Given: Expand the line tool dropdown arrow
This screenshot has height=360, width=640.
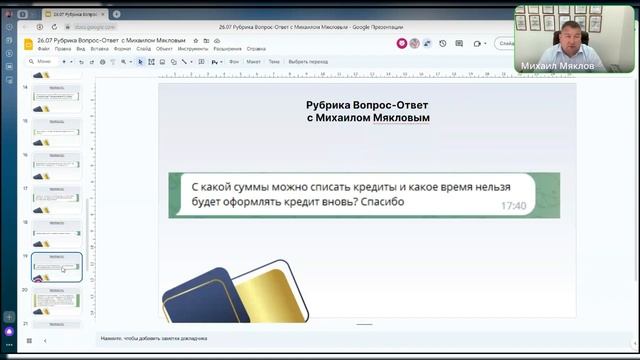Looking at the screenshot, I should pyautogui.click(x=191, y=62).
